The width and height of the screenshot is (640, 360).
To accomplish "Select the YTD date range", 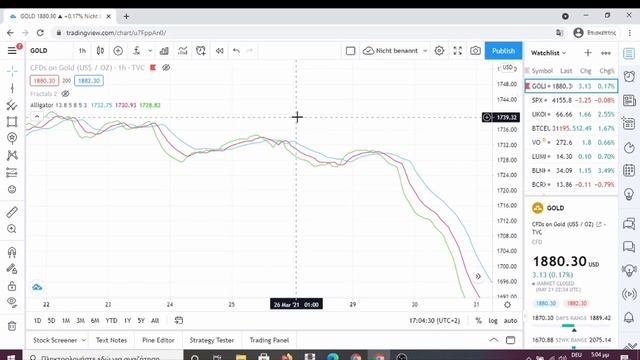I will coord(111,320).
